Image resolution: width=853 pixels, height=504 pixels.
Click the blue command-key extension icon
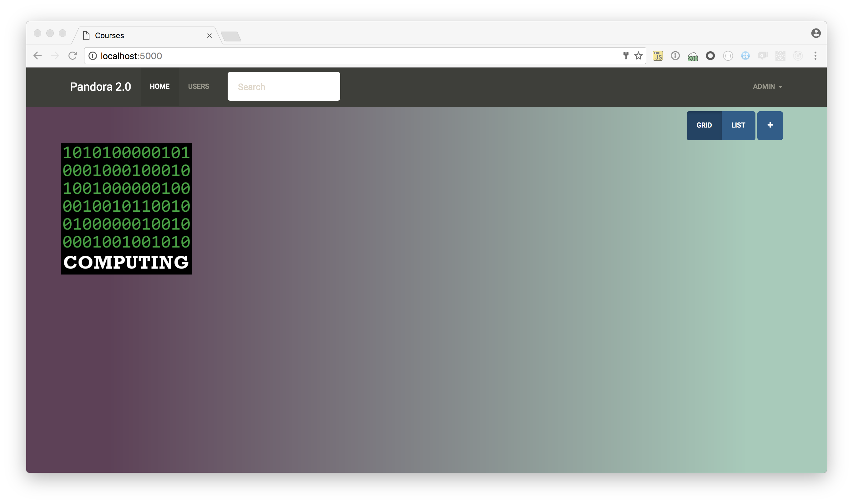pyautogui.click(x=745, y=56)
